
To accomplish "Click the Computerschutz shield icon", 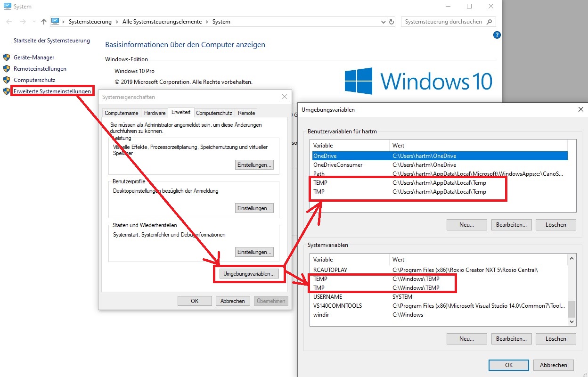I will (7, 80).
